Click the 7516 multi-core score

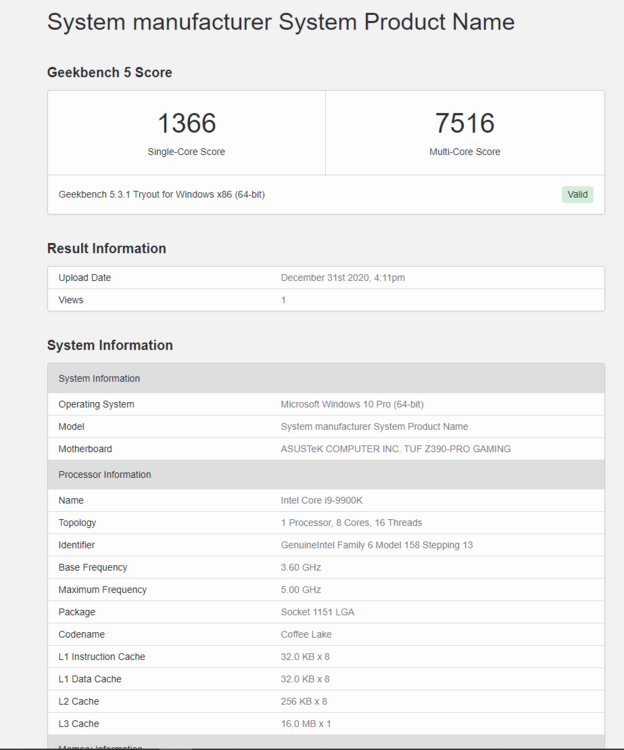click(464, 123)
